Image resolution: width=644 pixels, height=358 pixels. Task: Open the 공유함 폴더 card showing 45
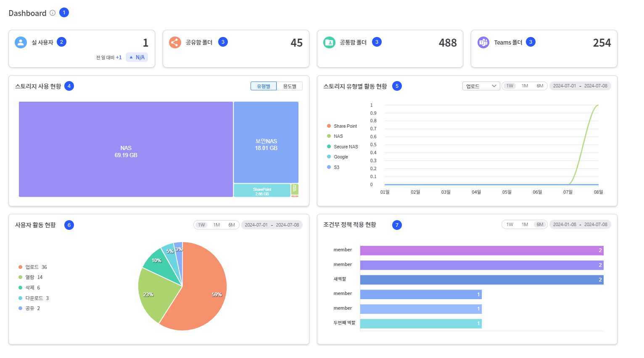click(x=236, y=49)
